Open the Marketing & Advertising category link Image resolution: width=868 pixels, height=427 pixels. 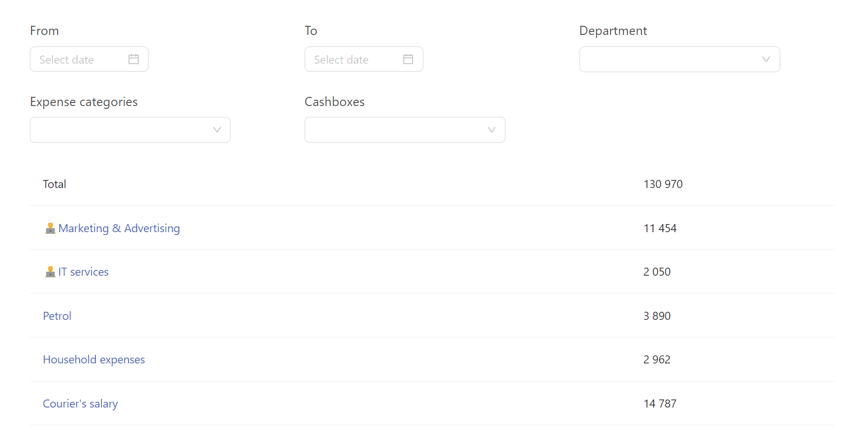pos(119,228)
